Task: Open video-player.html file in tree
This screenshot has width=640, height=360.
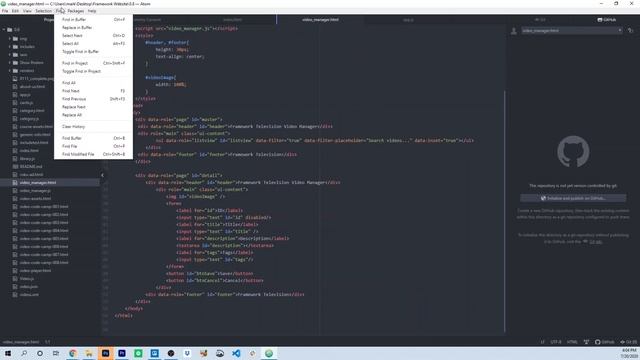Action: [x=35, y=271]
